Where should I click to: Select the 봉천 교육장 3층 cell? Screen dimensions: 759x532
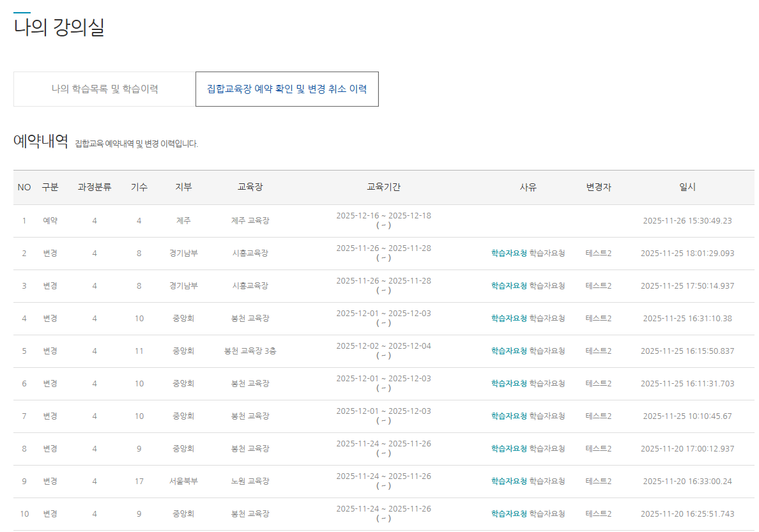pyautogui.click(x=250, y=351)
